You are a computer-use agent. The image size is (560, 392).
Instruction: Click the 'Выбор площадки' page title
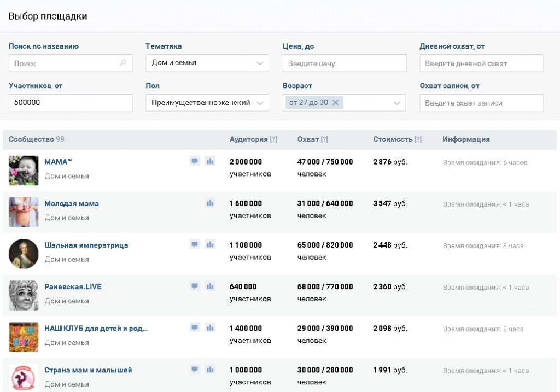[x=48, y=16]
